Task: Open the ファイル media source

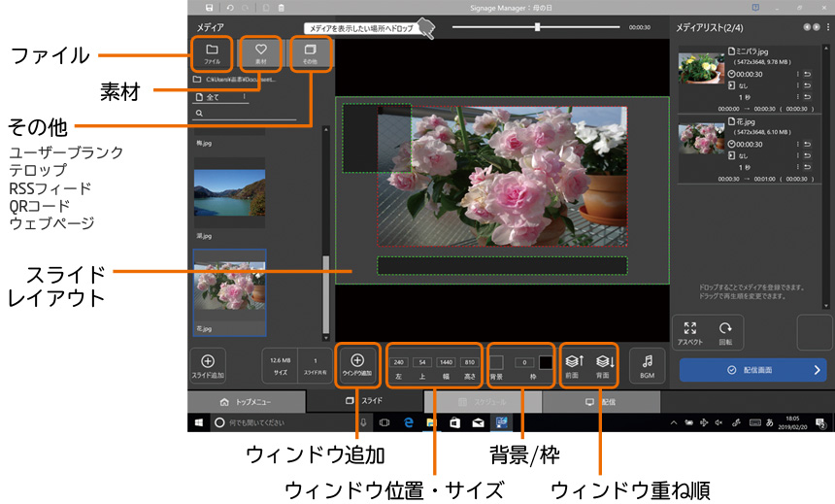Action: pos(212,52)
